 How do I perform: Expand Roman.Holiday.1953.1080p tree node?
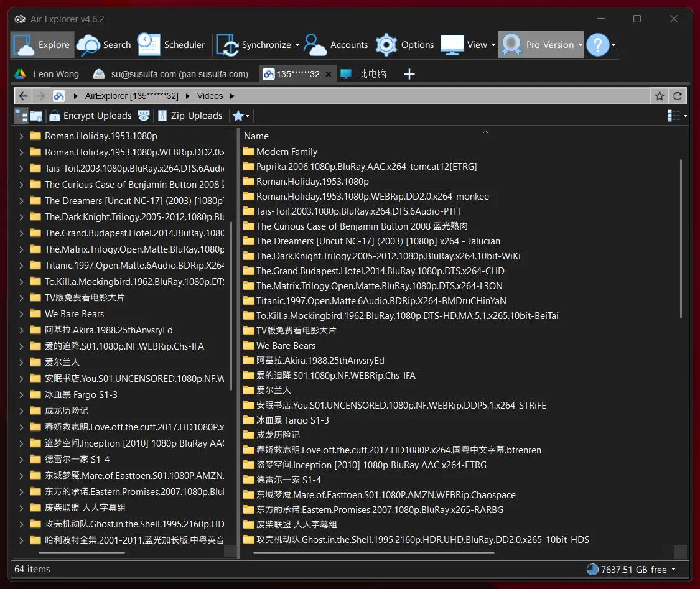point(21,136)
